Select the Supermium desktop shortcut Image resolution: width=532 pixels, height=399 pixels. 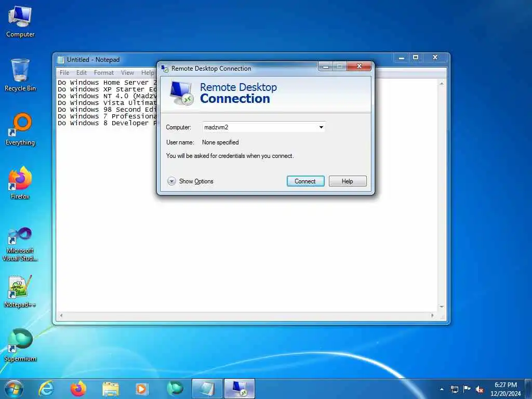(x=20, y=345)
